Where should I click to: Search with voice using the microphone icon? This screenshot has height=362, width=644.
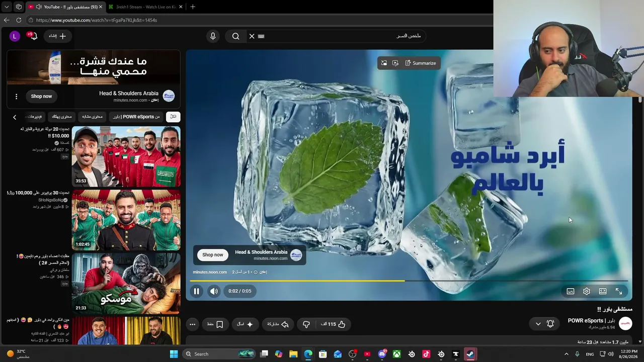pyautogui.click(x=213, y=36)
